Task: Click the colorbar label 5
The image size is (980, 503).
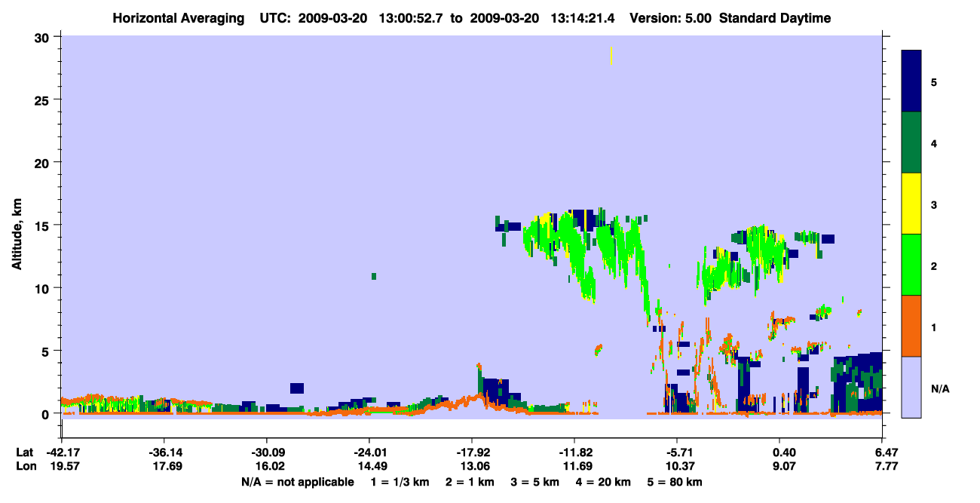Action: pos(934,81)
